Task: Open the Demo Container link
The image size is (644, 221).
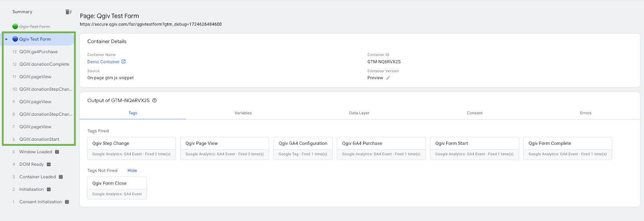Action: tap(103, 62)
